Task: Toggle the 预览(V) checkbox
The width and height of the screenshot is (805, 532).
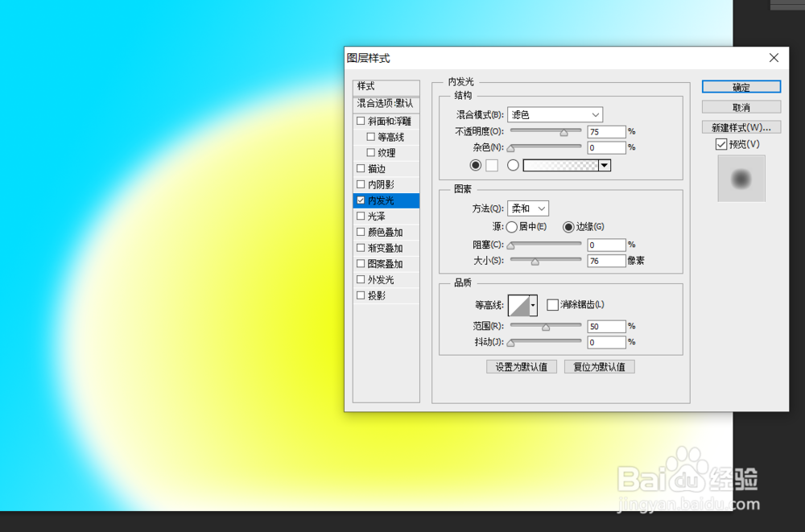Action: point(720,144)
